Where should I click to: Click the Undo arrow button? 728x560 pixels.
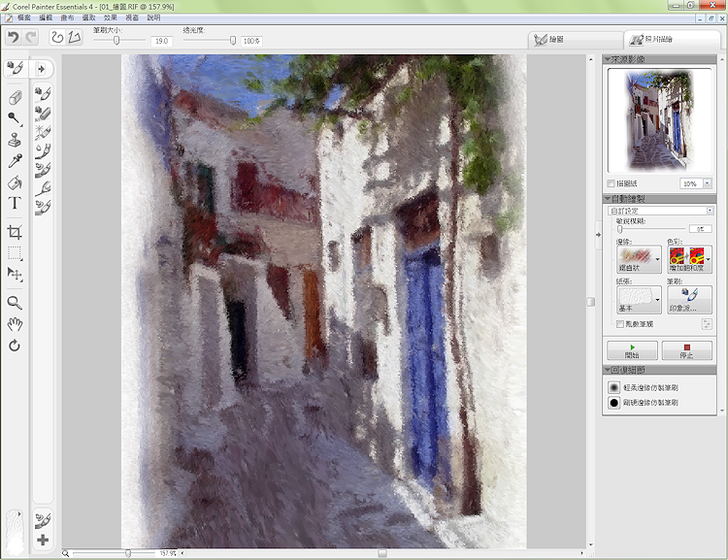pos(14,37)
